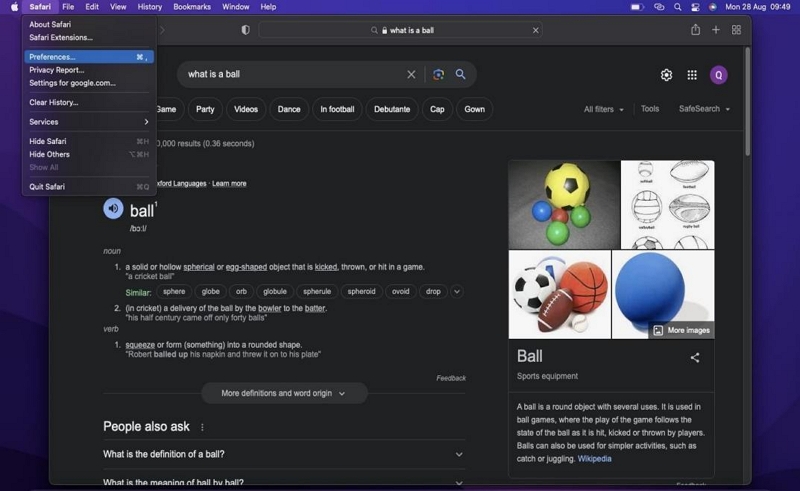Clear the Safari address bar with X
Image resolution: width=800 pixels, height=491 pixels.
[536, 30]
